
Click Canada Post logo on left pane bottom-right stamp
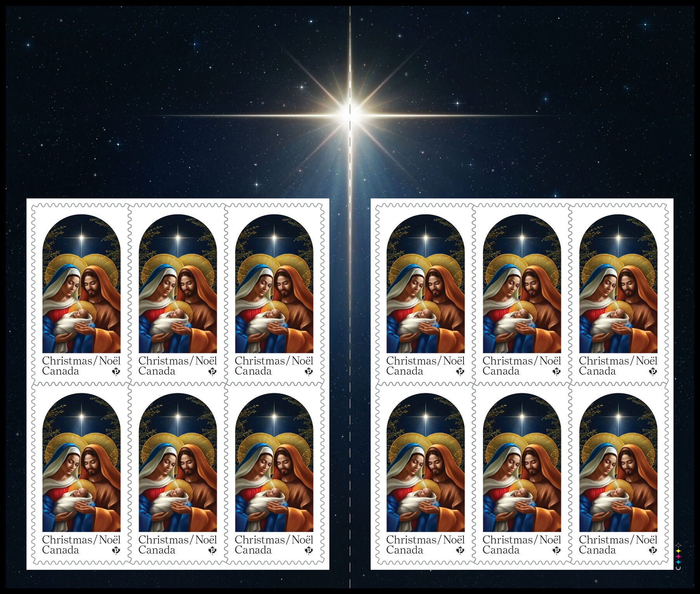pyautogui.click(x=309, y=551)
